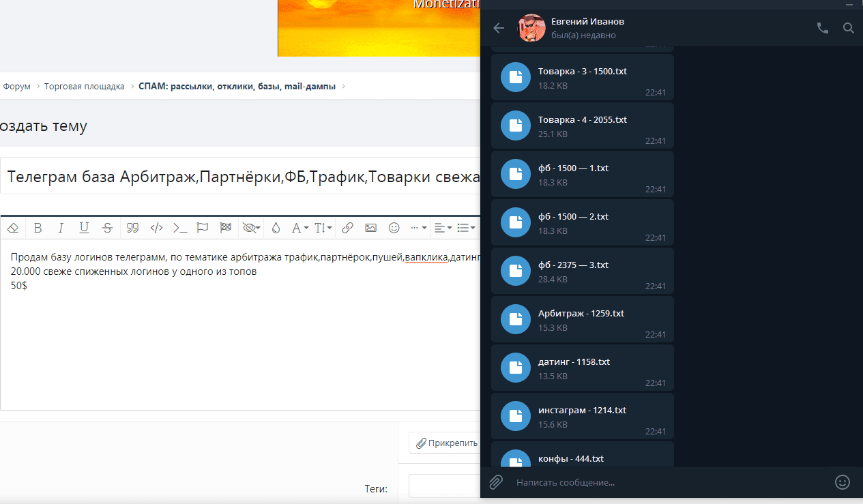
Task: Click the eraser remove-formatting icon
Action: click(13, 228)
